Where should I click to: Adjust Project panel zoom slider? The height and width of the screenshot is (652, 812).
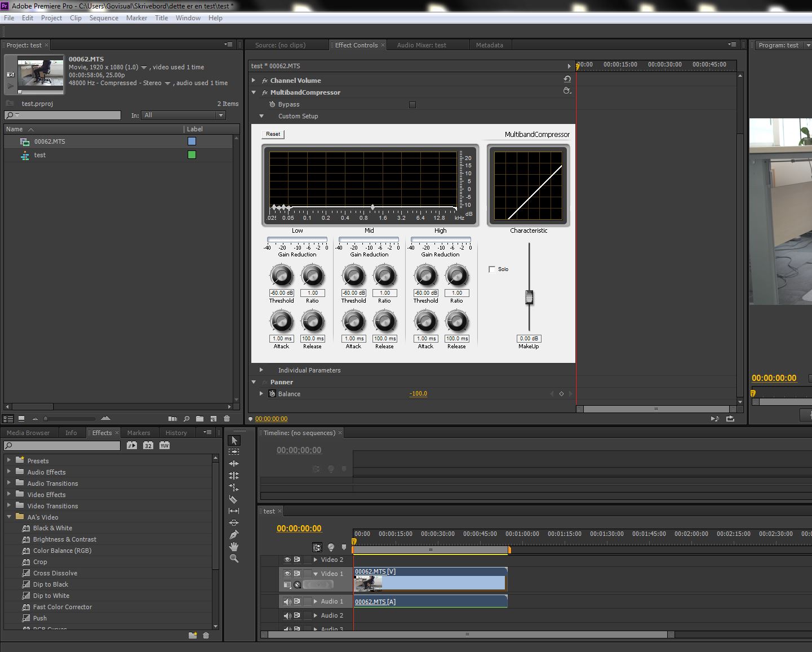coord(46,419)
